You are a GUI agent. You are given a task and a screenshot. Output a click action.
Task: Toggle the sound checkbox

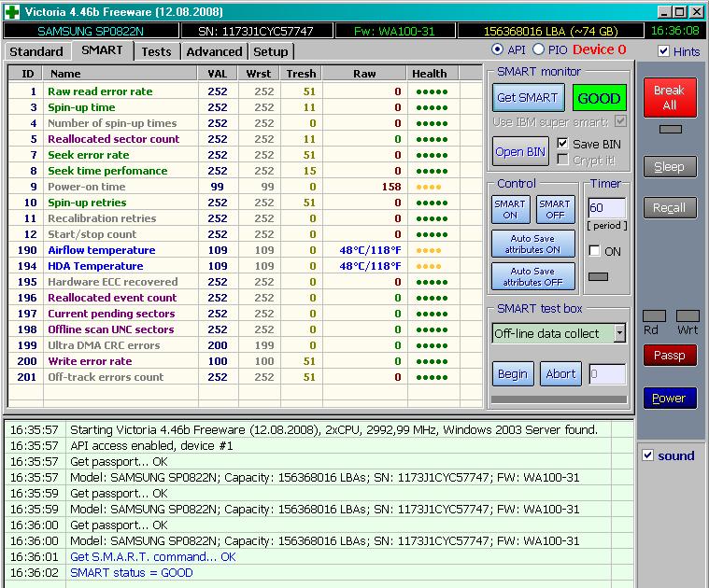[x=648, y=455]
